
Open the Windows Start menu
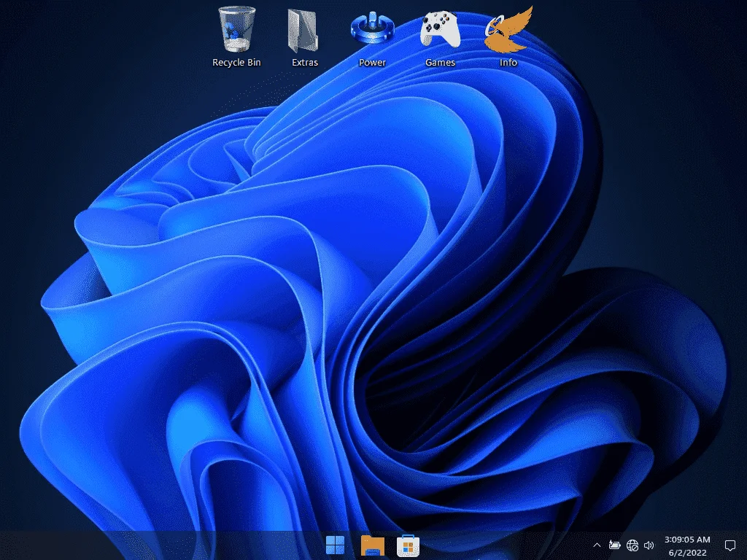coord(335,545)
